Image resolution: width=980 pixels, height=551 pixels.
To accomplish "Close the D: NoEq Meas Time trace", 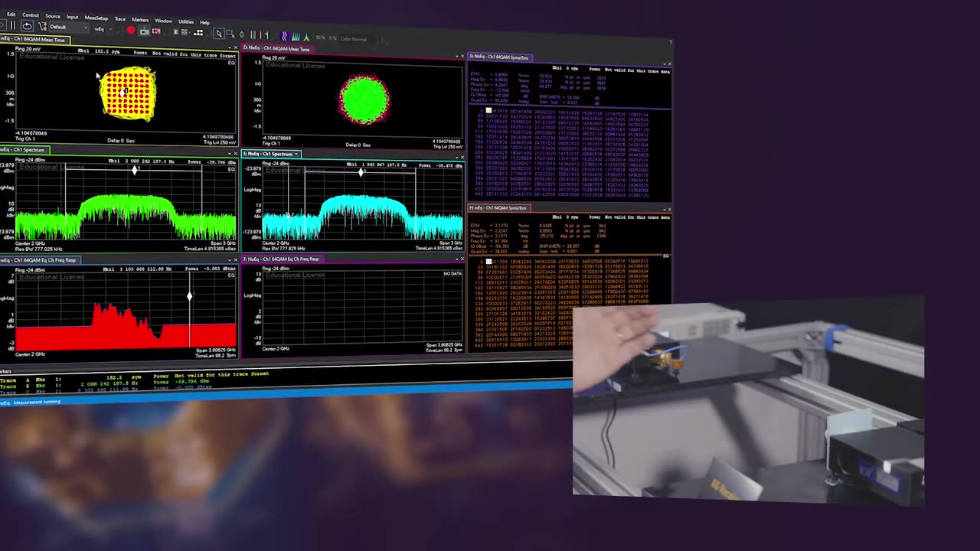I will [x=462, y=56].
